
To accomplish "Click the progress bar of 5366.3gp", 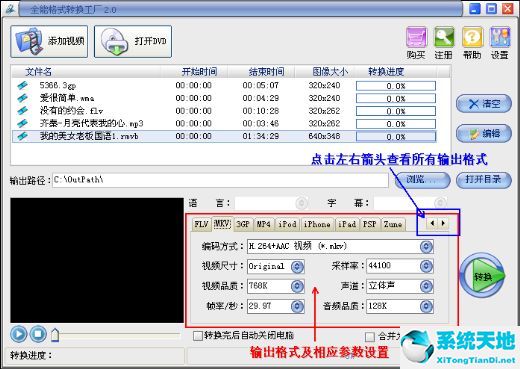I will 396,86.
